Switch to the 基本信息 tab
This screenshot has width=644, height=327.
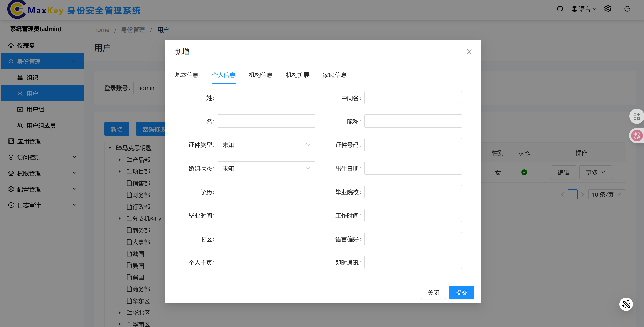tap(186, 75)
